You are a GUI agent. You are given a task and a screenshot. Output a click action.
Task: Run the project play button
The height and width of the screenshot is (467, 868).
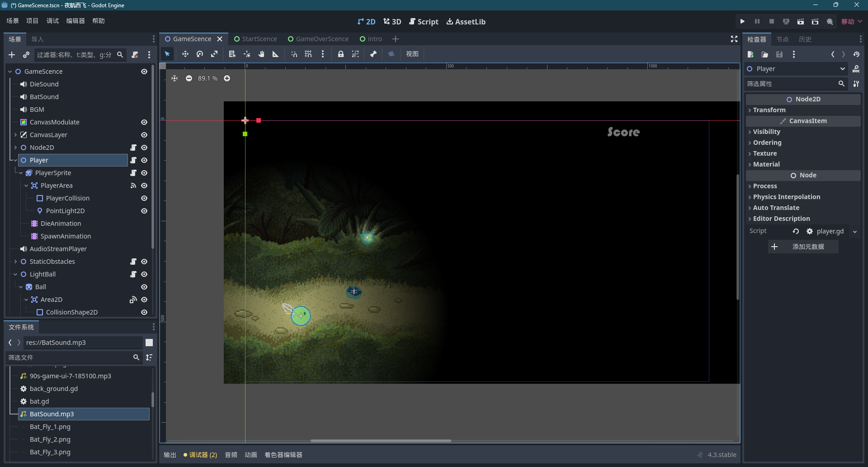click(x=742, y=21)
